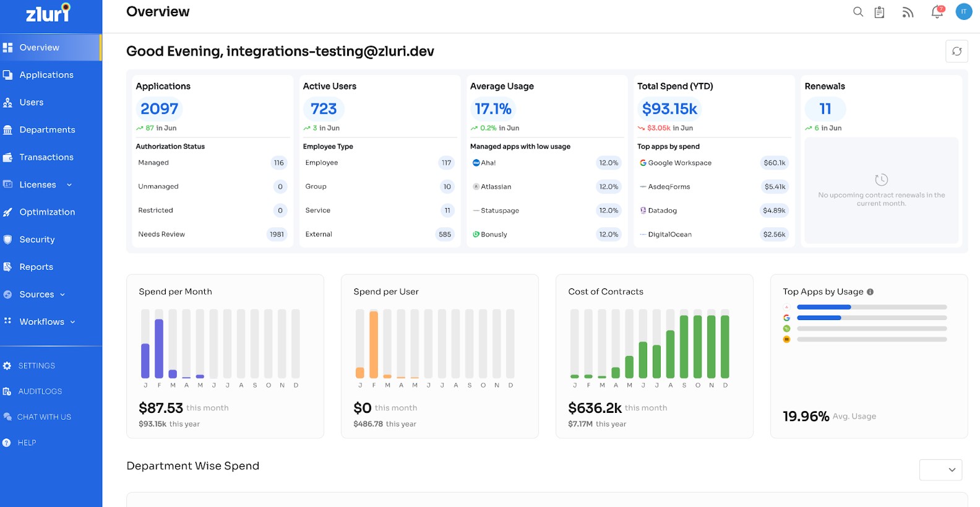Click the Datadog spend row
980x507 pixels.
713,210
